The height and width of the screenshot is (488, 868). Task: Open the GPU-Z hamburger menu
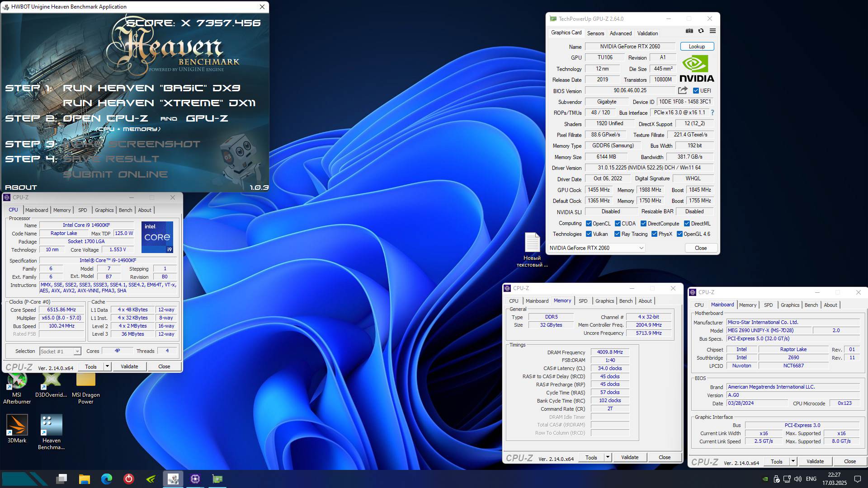(712, 31)
